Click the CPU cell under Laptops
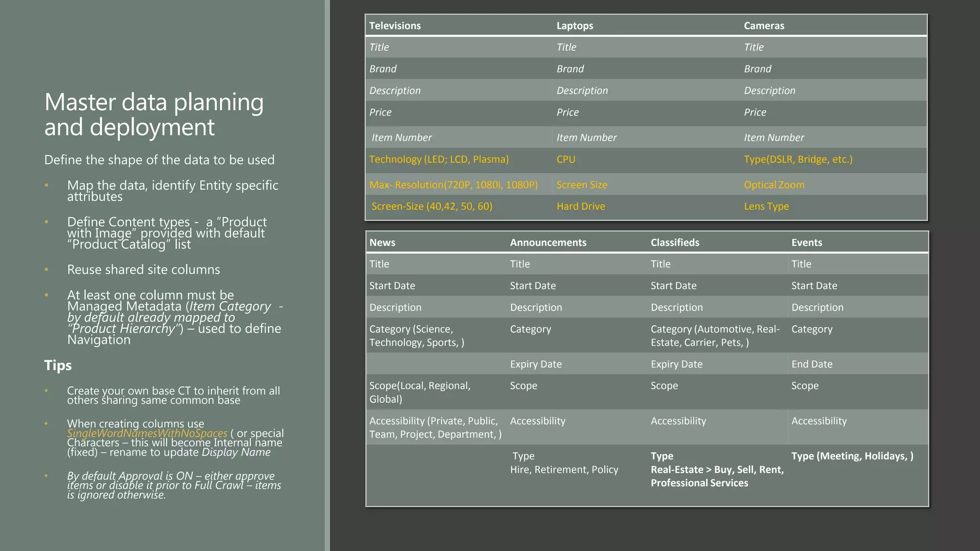The image size is (980, 551). point(566,159)
